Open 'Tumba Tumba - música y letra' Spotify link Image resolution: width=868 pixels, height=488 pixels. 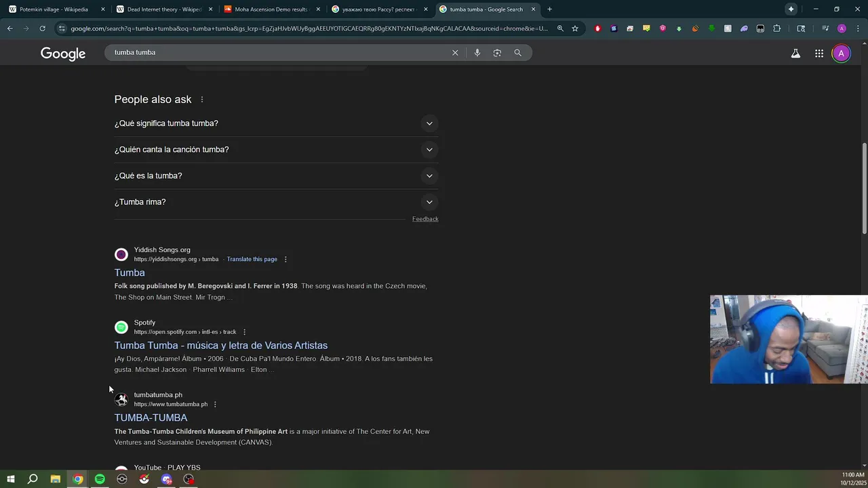click(220, 346)
